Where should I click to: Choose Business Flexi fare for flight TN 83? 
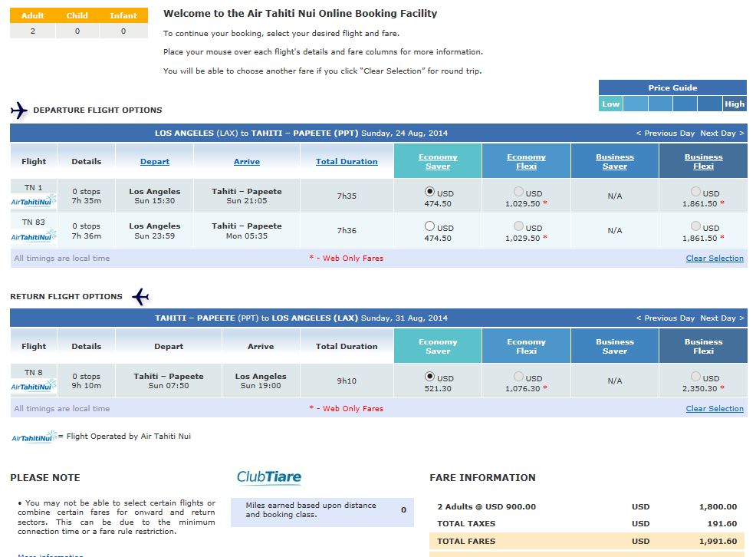tap(695, 226)
